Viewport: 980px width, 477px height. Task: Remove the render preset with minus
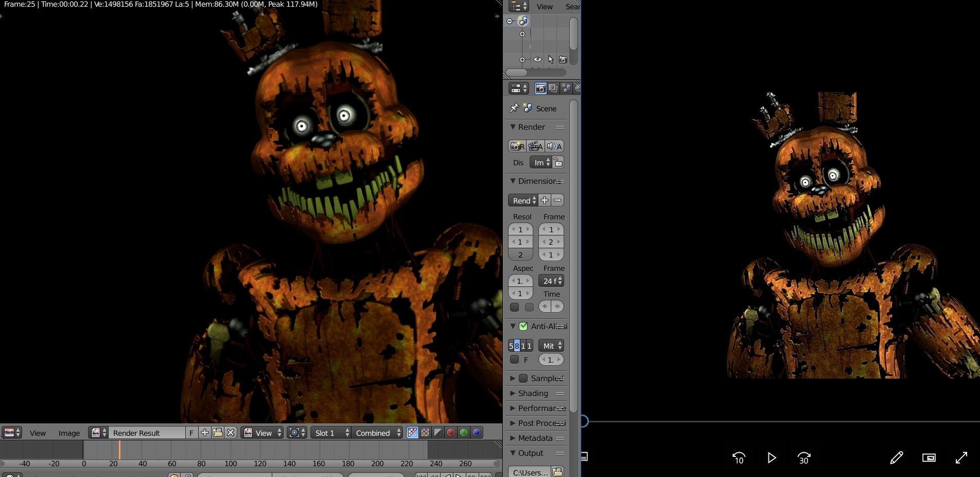557,200
